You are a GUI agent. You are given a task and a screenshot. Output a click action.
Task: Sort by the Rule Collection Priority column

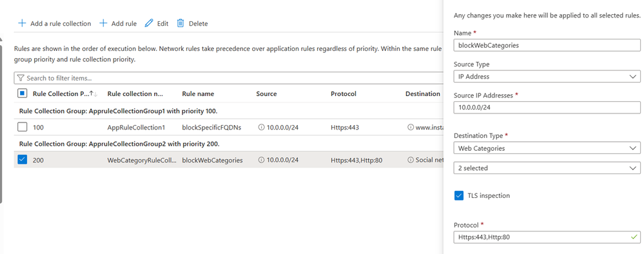[65, 93]
